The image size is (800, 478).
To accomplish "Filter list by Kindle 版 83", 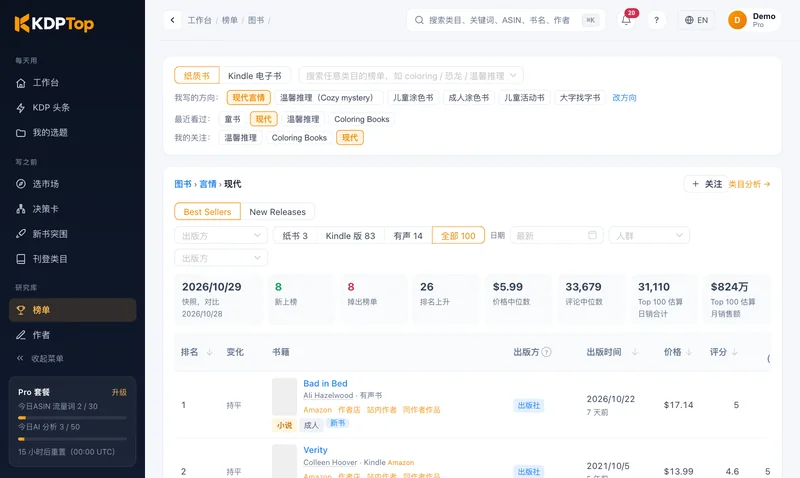I will pyautogui.click(x=351, y=236).
